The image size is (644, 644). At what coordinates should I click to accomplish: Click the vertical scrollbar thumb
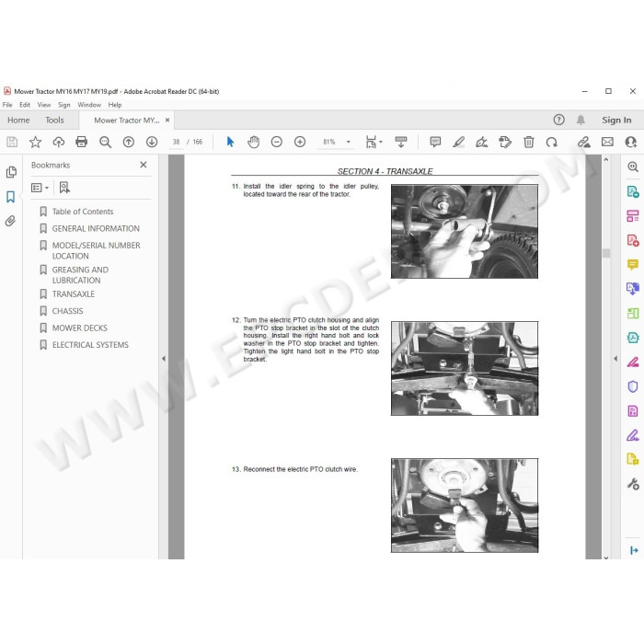click(x=606, y=253)
